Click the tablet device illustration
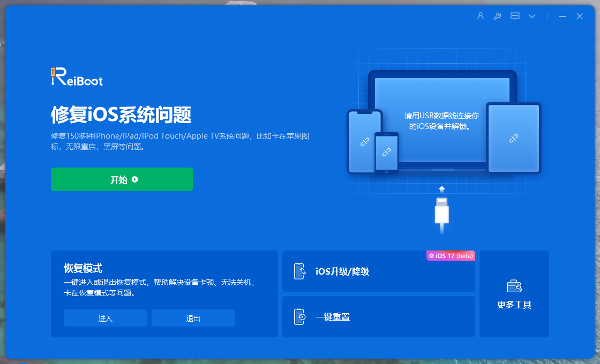The height and width of the screenshot is (364, 600). tap(514, 138)
